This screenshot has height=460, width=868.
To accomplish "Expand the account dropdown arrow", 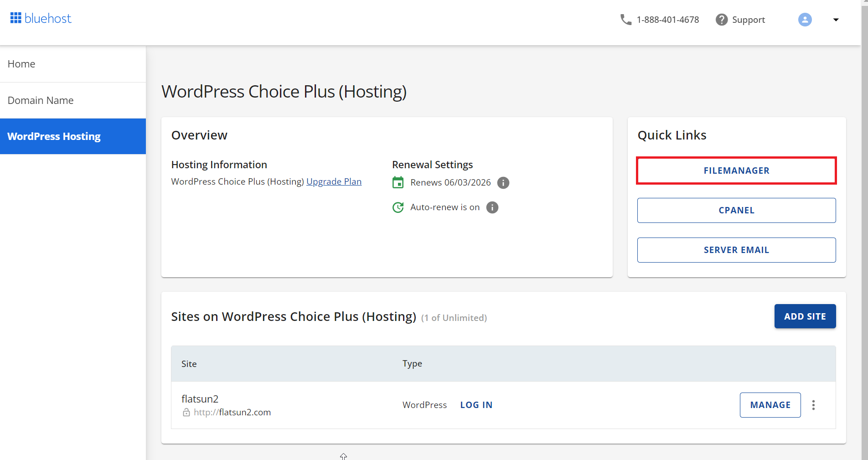I will [836, 20].
